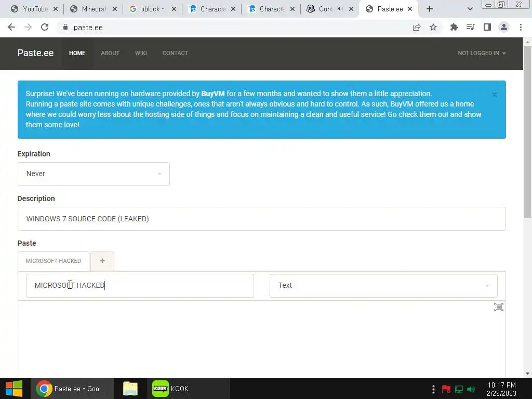Click the red flag tray icon
The image size is (532, 399).
click(446, 389)
